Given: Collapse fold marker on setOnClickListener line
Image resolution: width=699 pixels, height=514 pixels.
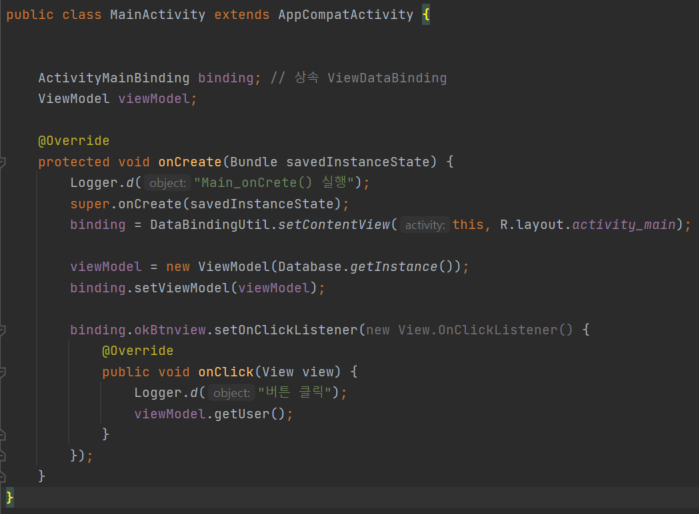Looking at the screenshot, I should tap(2, 330).
